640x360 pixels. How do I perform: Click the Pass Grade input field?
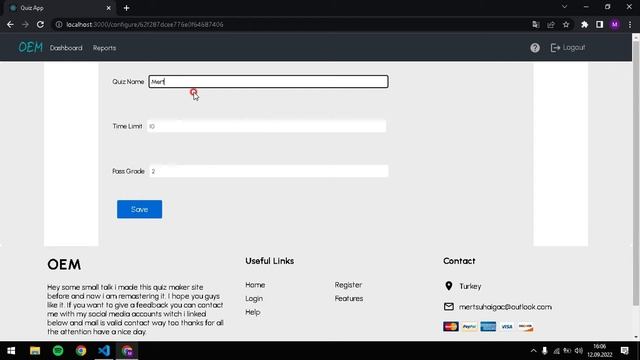269,171
